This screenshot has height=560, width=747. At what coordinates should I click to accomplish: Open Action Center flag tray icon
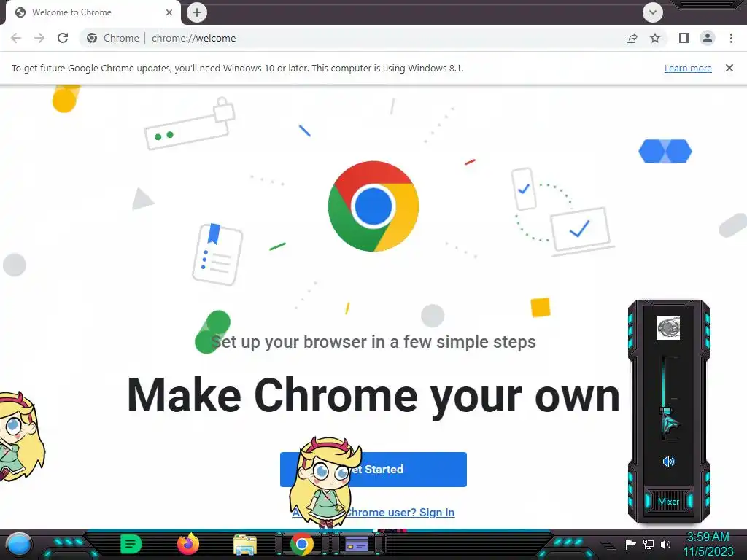click(630, 544)
